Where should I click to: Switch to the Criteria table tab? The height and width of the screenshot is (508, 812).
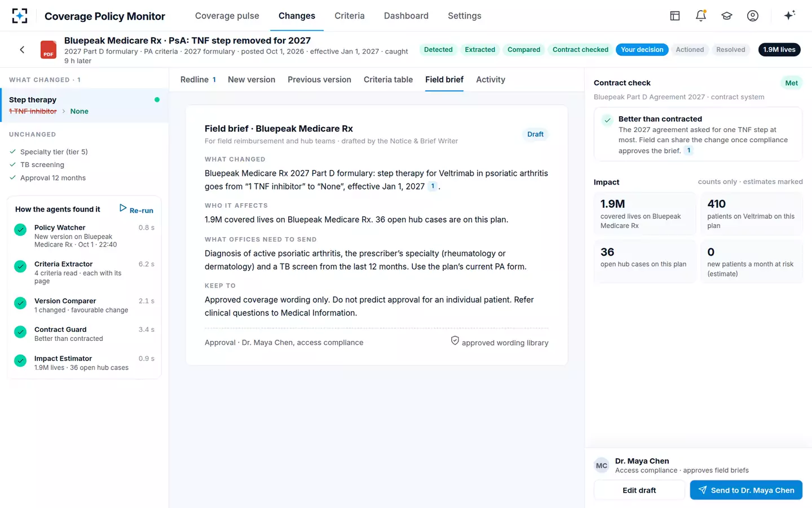coord(388,80)
